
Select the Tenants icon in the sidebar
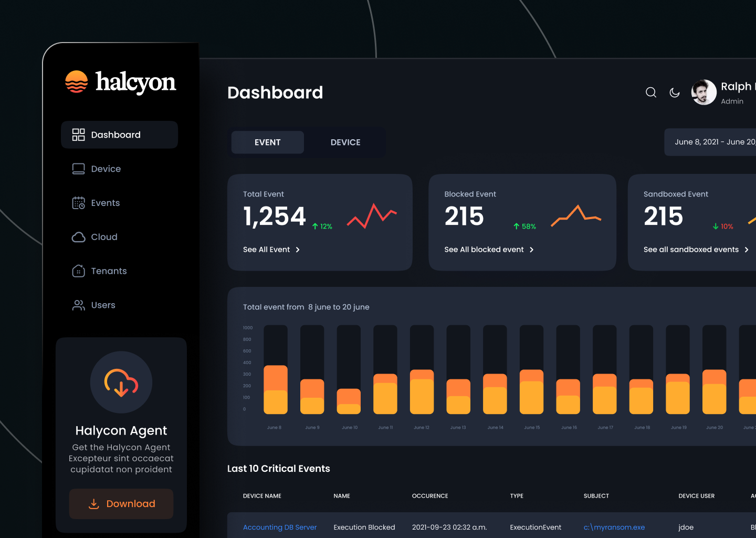(x=79, y=271)
